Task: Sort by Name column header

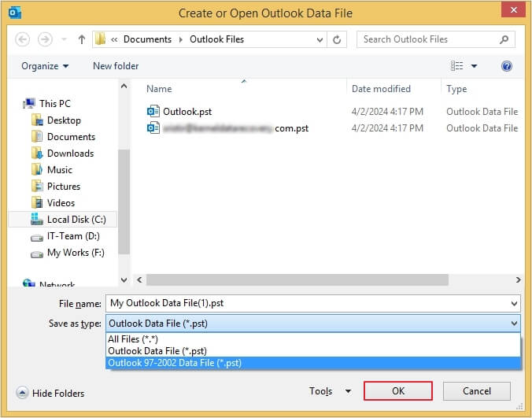Action: [159, 89]
